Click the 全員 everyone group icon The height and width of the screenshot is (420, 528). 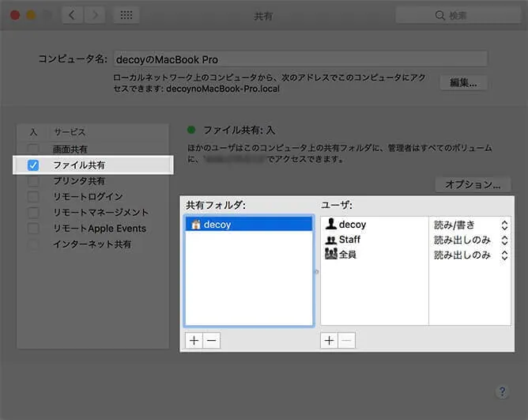(x=331, y=254)
